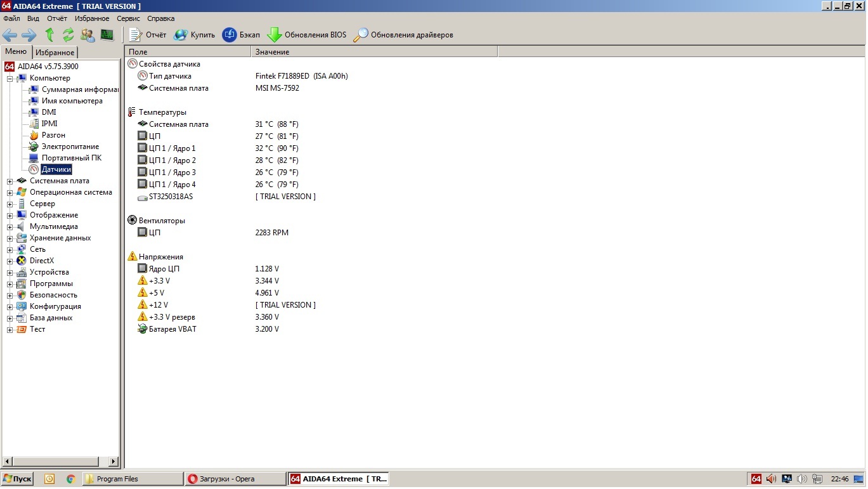Expand the Безопасность tree node
This screenshot has height=489, width=868.
coord(10,296)
